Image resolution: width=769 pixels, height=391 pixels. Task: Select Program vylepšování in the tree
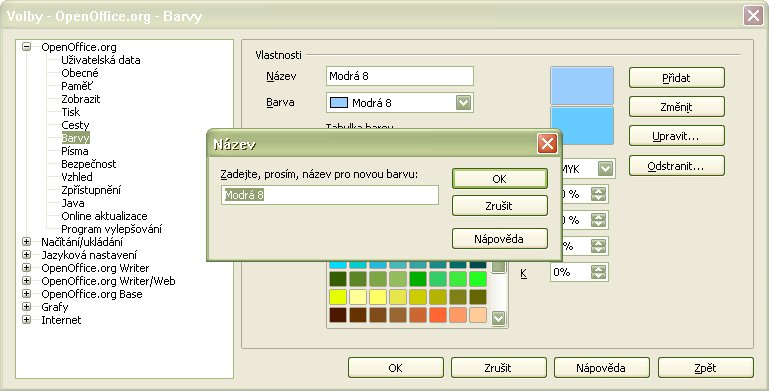pos(111,229)
